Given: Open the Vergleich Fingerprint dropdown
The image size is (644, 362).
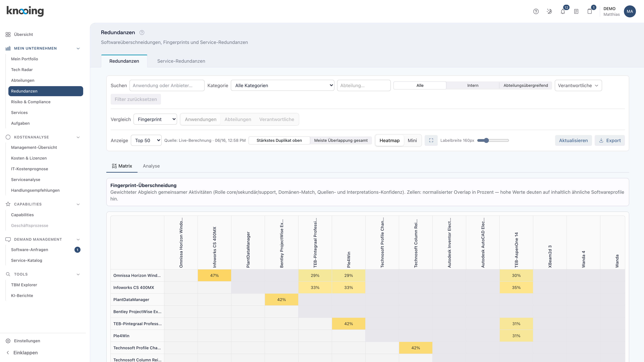Looking at the screenshot, I should [155, 119].
